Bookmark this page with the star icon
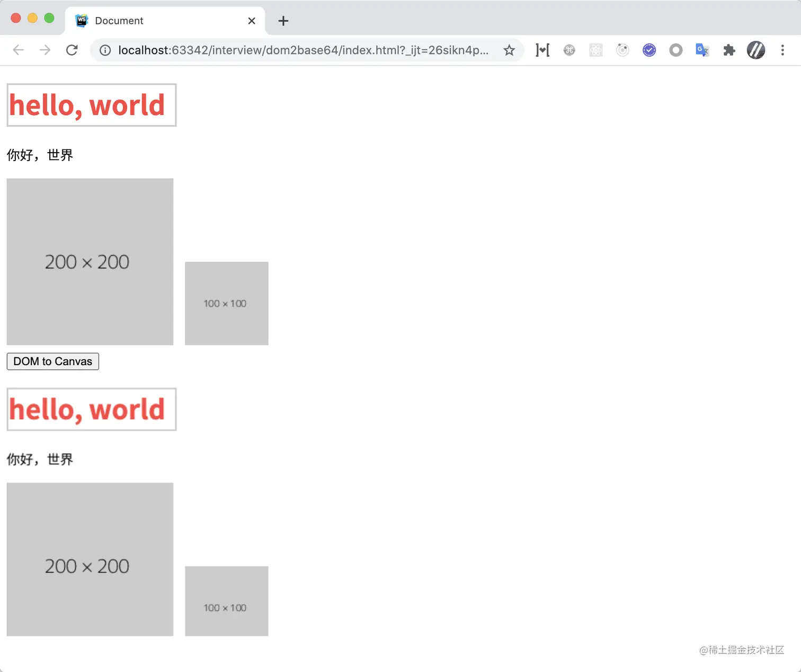801x672 pixels. tap(509, 50)
